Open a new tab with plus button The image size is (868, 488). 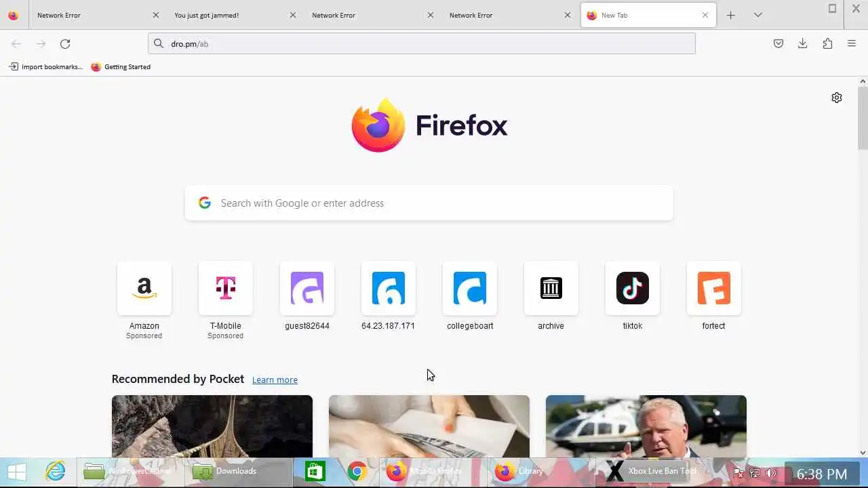click(730, 15)
